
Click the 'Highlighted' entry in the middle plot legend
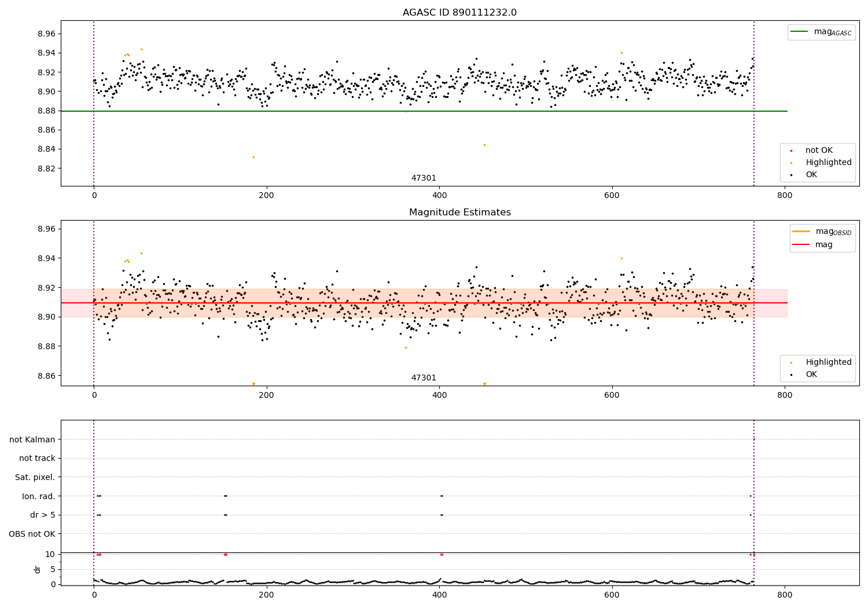817,362
